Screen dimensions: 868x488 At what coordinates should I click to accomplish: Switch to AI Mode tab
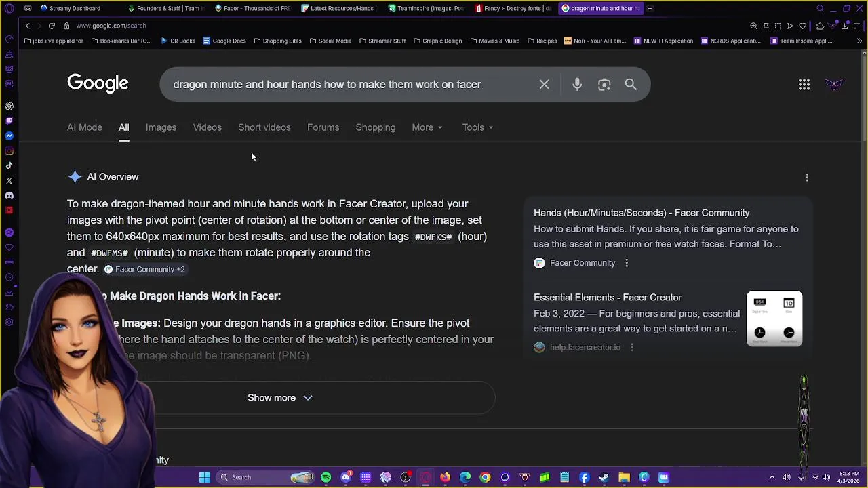(85, 127)
